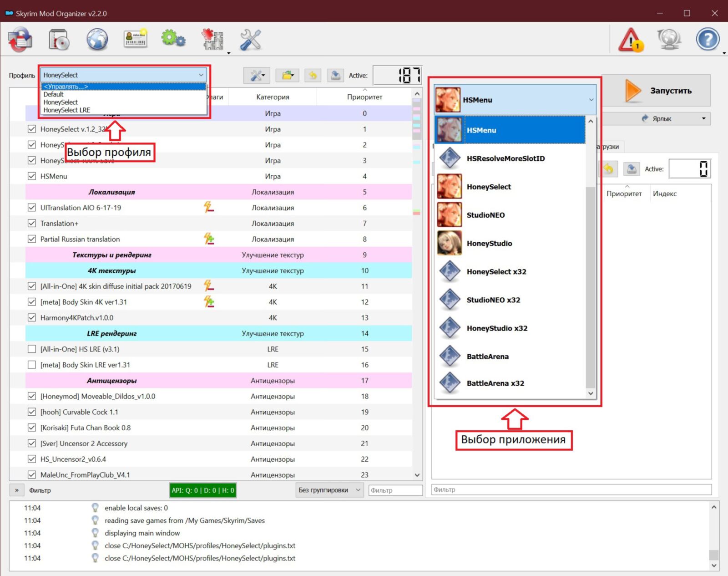
Task: Toggle the HSMenu mod checkbox
Action: (x=32, y=176)
